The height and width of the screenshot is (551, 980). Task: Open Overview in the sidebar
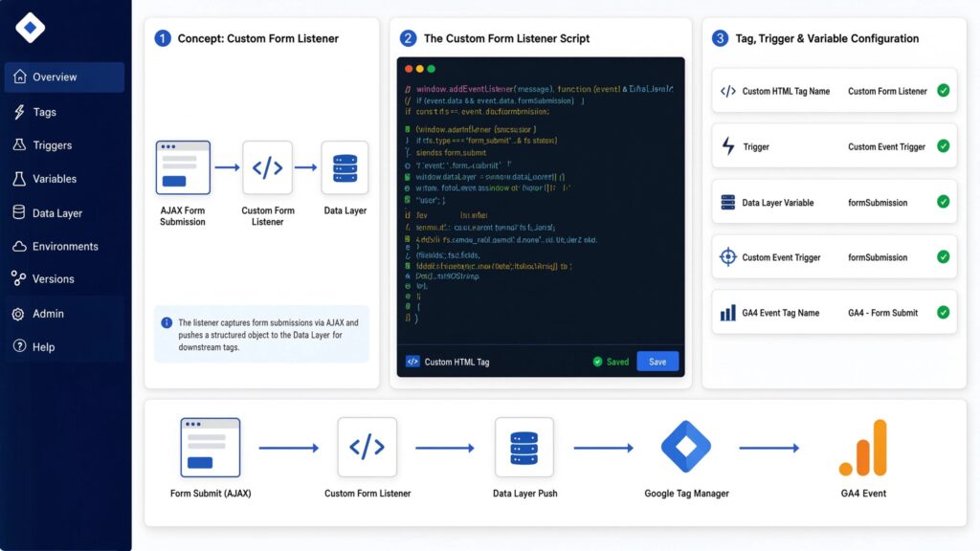pyautogui.click(x=64, y=77)
